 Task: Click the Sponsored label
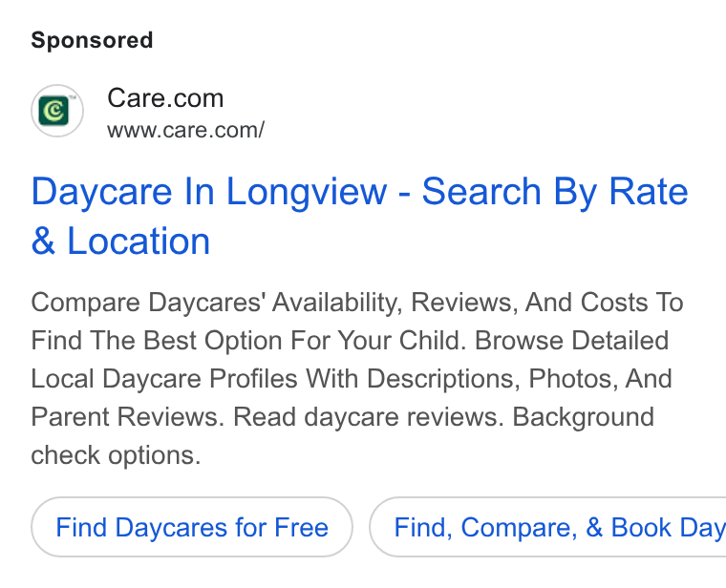click(x=92, y=40)
